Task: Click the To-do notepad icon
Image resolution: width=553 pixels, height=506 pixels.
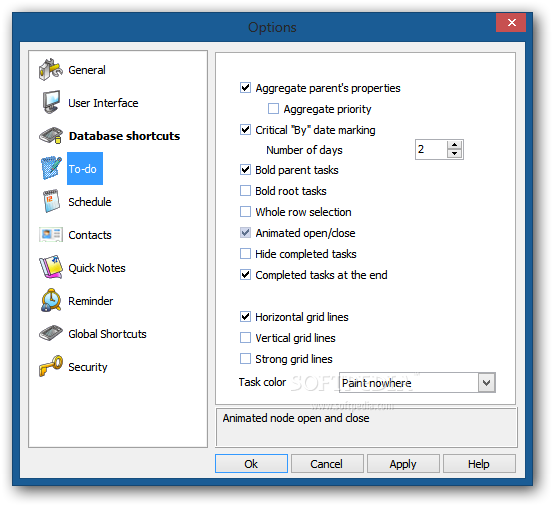Action: [x=51, y=168]
